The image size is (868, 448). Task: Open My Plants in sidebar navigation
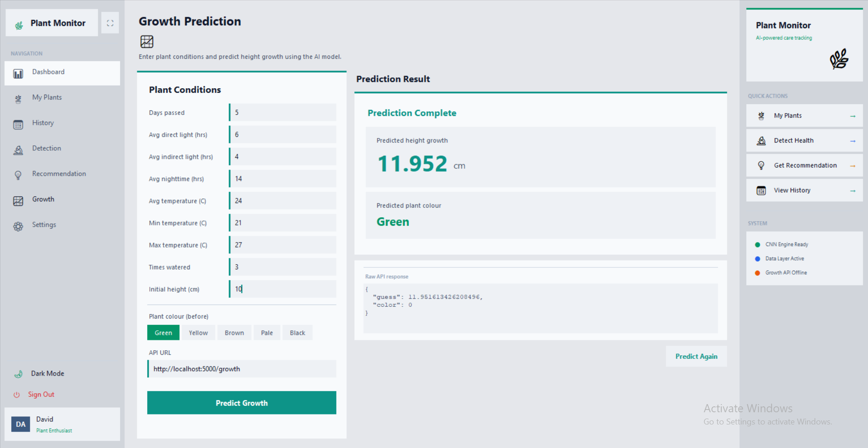62,98
